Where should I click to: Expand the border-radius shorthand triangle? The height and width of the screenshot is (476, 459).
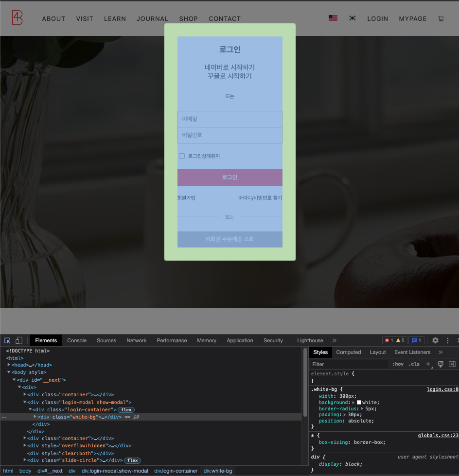tap(362, 408)
